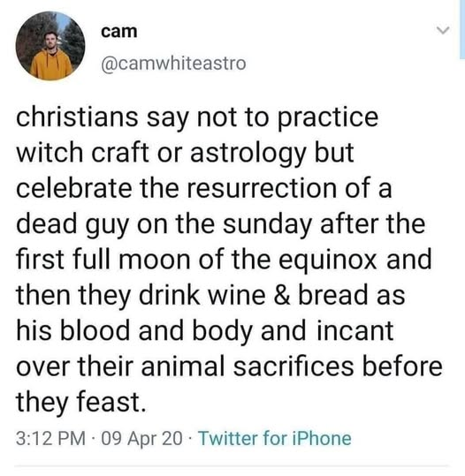Open the tweet options chevron menu
Screen dimensions: 465x476
pos(443,30)
